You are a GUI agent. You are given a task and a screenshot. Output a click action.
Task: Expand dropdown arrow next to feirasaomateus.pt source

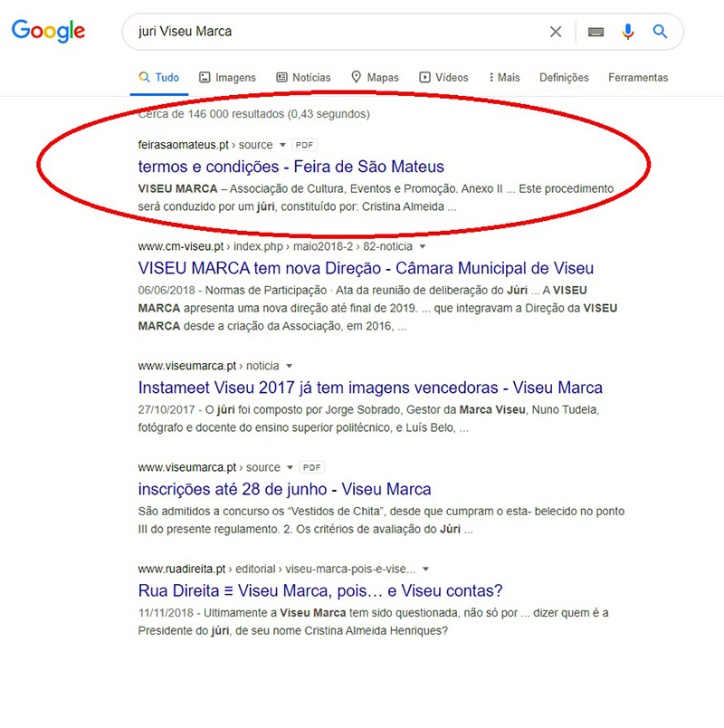pos(282,145)
